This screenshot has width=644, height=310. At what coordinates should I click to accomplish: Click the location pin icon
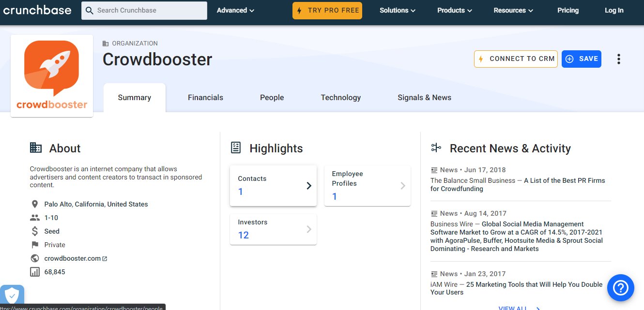(x=35, y=204)
